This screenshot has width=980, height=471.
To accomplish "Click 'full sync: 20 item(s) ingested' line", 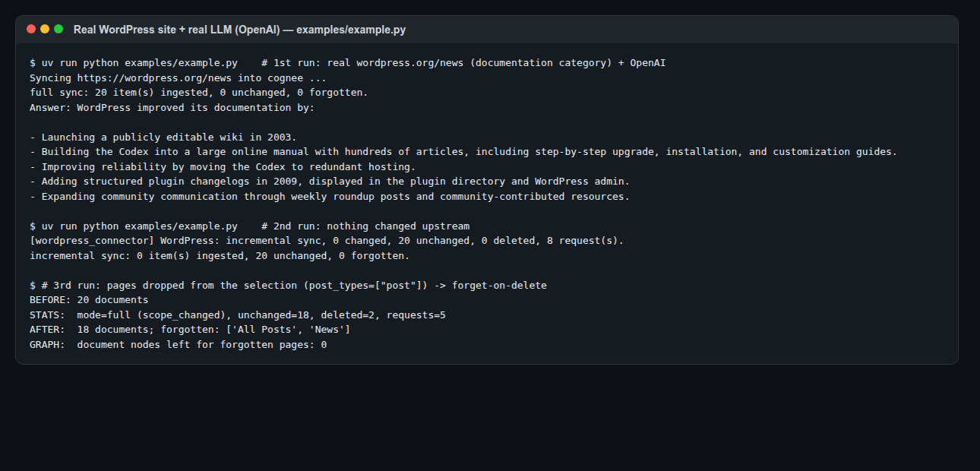I will [x=199, y=93].
